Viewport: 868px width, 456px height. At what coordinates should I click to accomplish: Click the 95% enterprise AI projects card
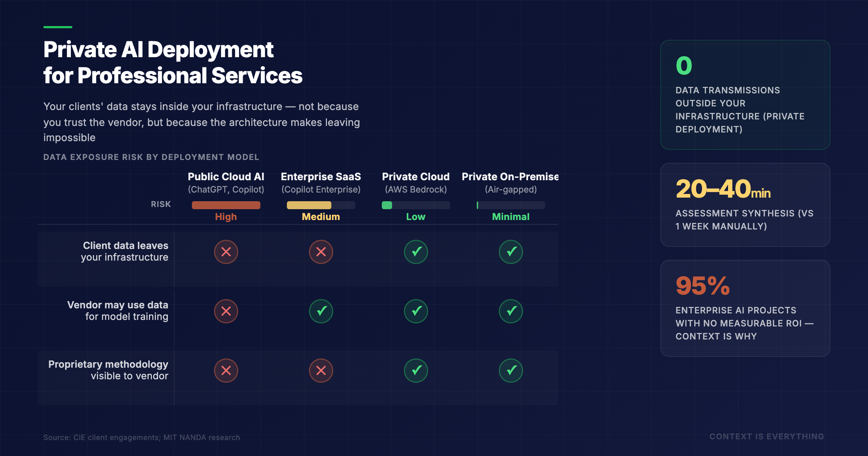tap(745, 308)
